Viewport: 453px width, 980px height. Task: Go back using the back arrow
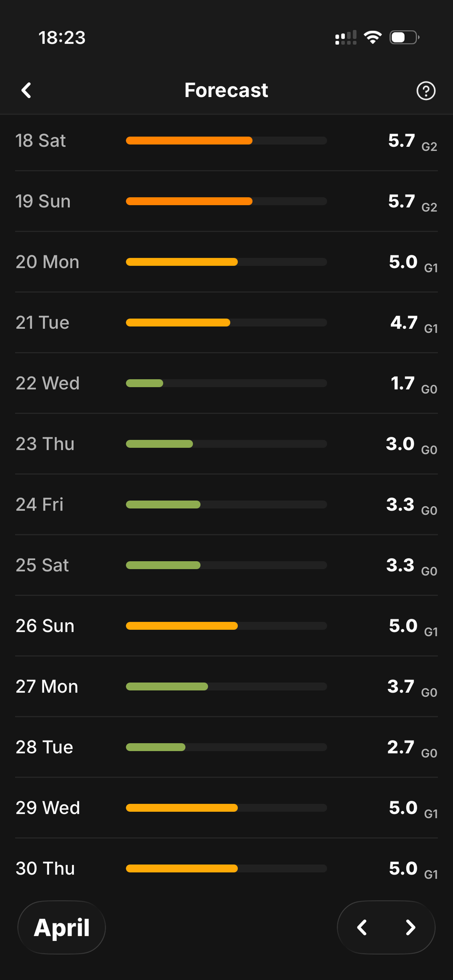point(26,91)
